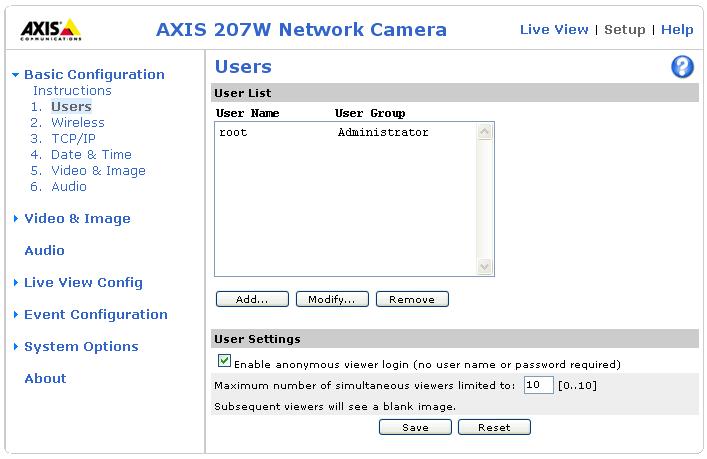707x459 pixels.
Task: Open the bold Audio sidebar section
Action: (44, 251)
